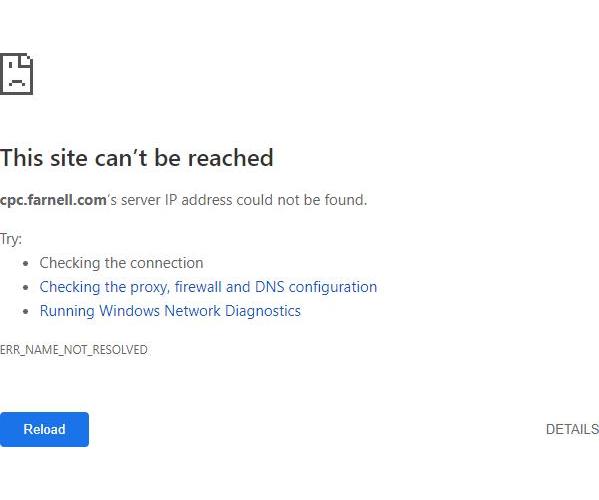Click the 'This site can't be reached' heading
The width and height of the screenshot is (599, 500).
pyautogui.click(x=136, y=157)
